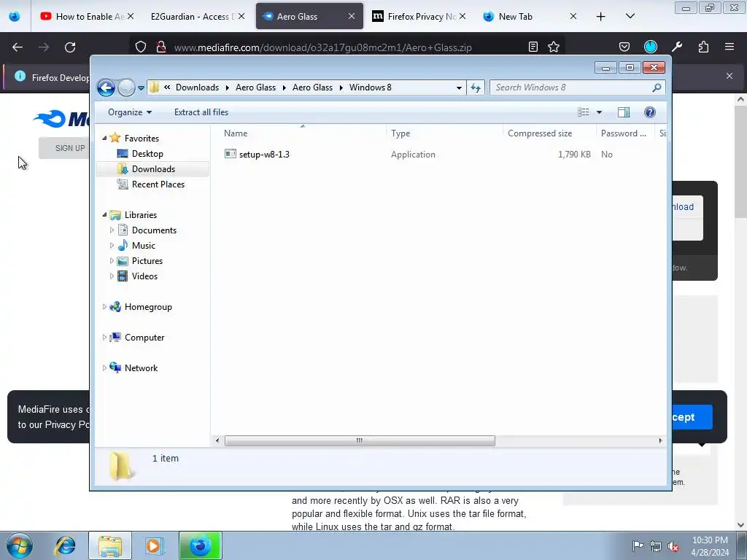Sort by Compressed size column header
The image size is (747, 560).
click(x=540, y=133)
